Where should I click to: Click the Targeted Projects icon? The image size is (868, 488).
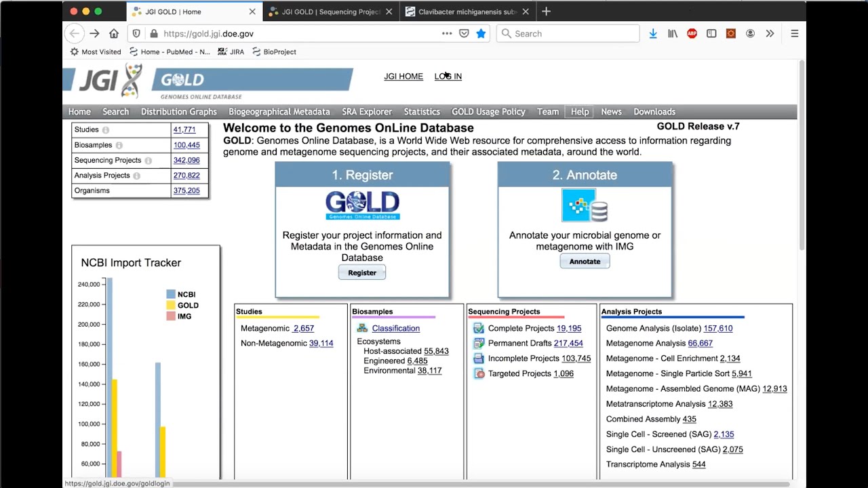coord(479,373)
